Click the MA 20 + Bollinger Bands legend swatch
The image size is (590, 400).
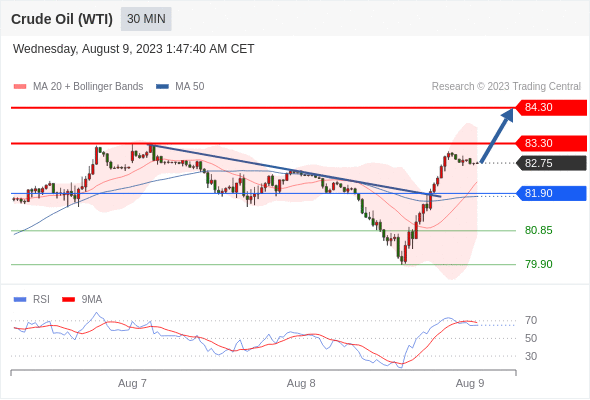(x=20, y=87)
